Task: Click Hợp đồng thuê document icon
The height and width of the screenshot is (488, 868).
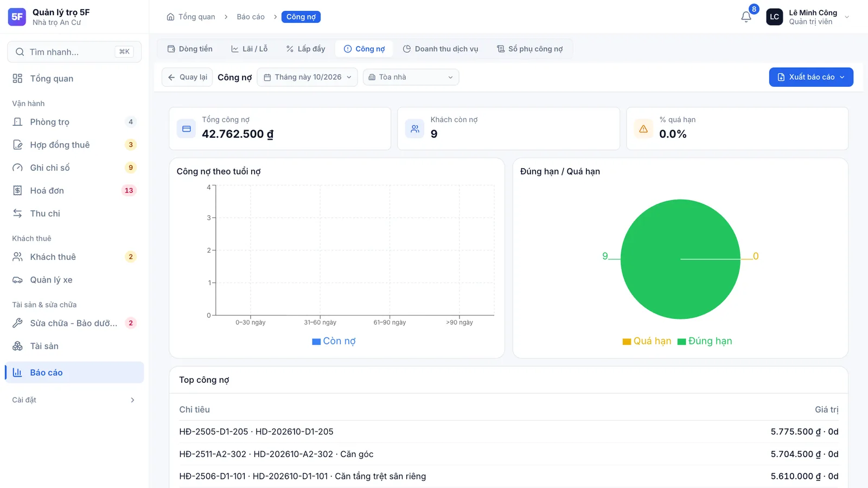Action: tap(17, 145)
